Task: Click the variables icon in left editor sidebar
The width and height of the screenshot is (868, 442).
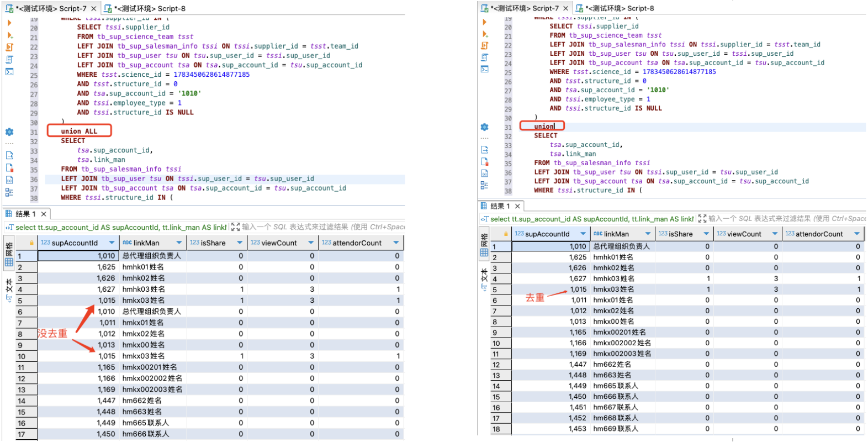Action: [x=9, y=180]
